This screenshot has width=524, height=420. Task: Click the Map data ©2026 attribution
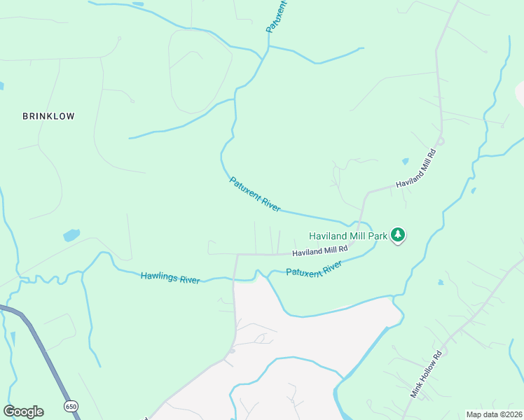[495, 414]
